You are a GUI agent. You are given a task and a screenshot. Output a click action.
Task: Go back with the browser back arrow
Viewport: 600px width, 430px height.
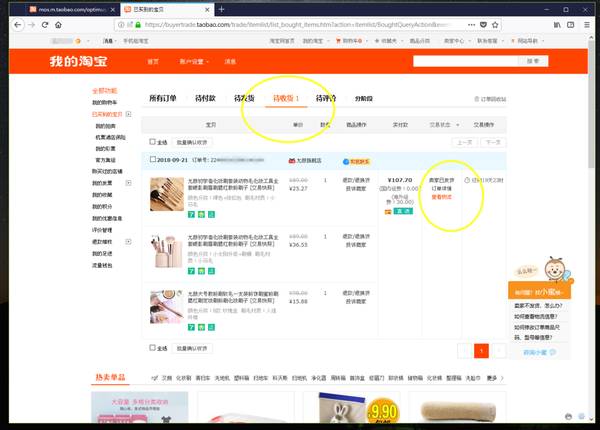click(18, 25)
